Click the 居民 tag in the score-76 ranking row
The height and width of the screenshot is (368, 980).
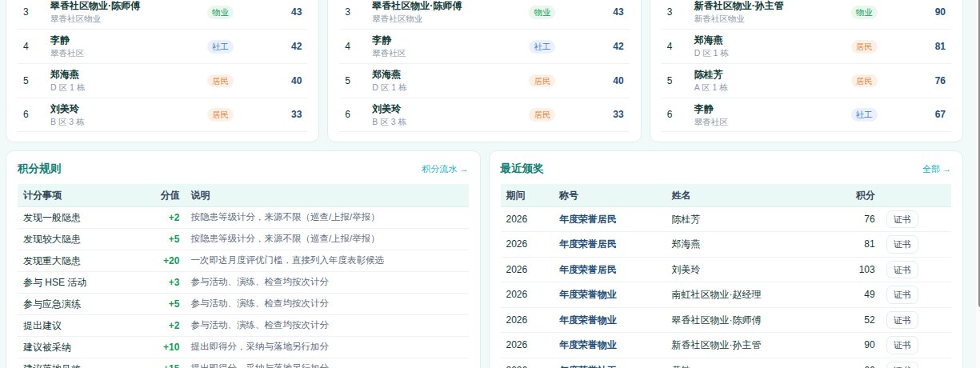864,81
